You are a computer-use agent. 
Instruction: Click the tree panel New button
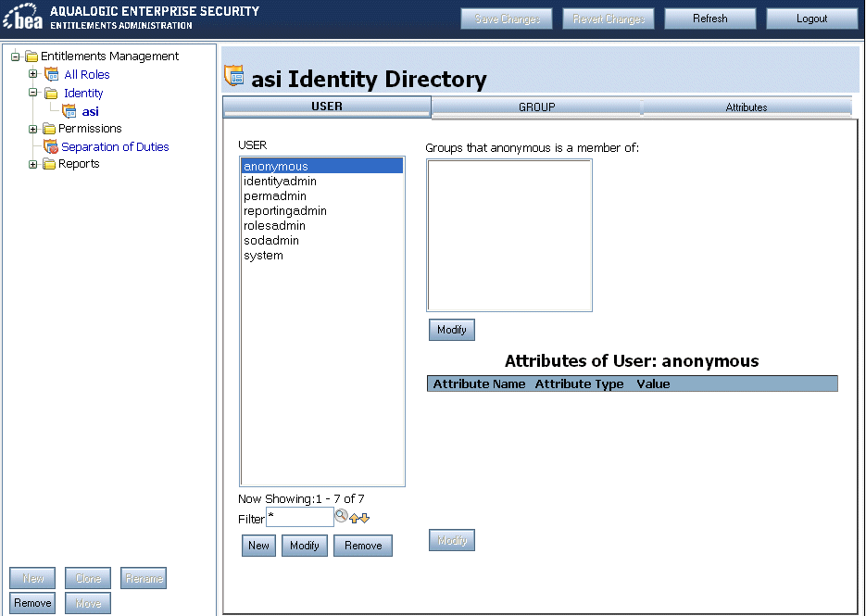point(32,578)
